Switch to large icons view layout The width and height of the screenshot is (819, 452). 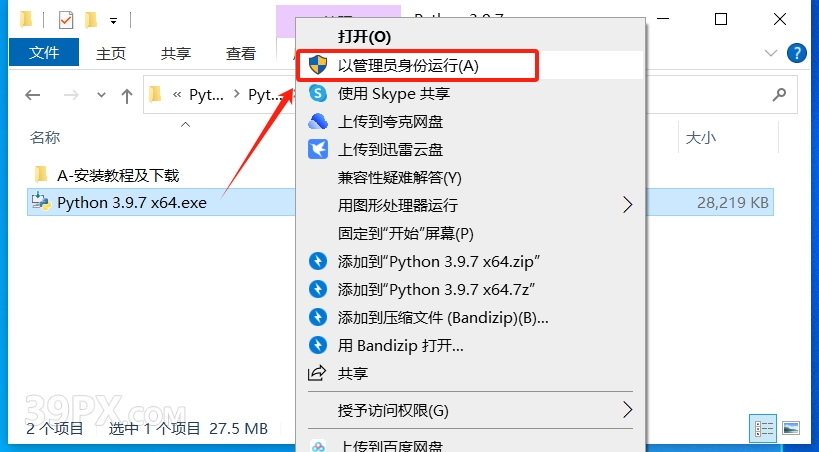point(791,428)
